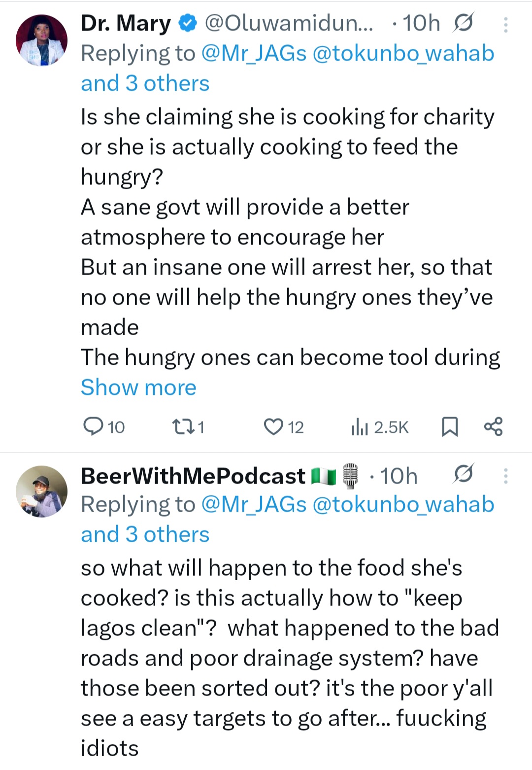Image resolution: width=532 pixels, height=770 pixels.
Task: Expand tweet with Show more
Action: (138, 387)
